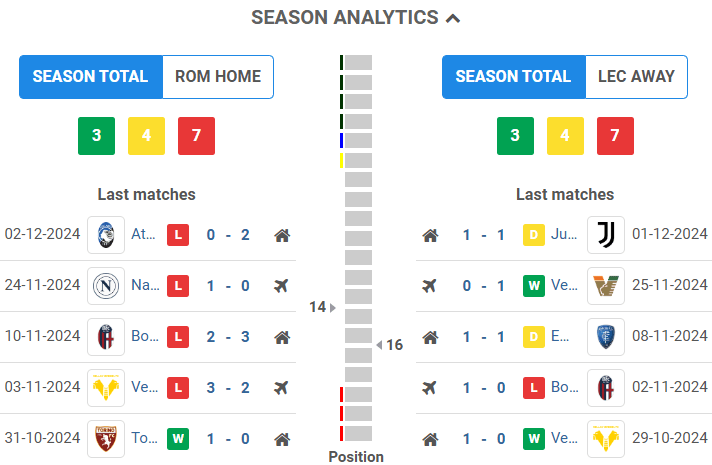Click the Juventus club crest icon
712x465 pixels.
(x=605, y=235)
